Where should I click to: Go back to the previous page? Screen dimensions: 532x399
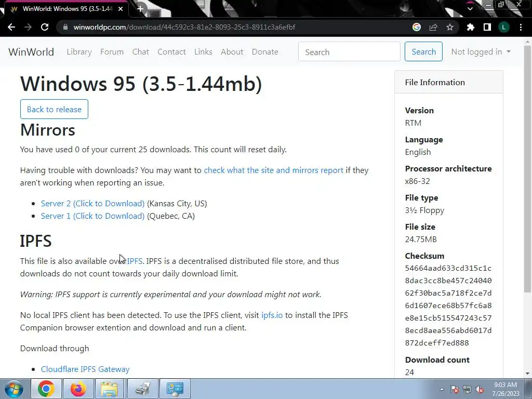(x=11, y=27)
